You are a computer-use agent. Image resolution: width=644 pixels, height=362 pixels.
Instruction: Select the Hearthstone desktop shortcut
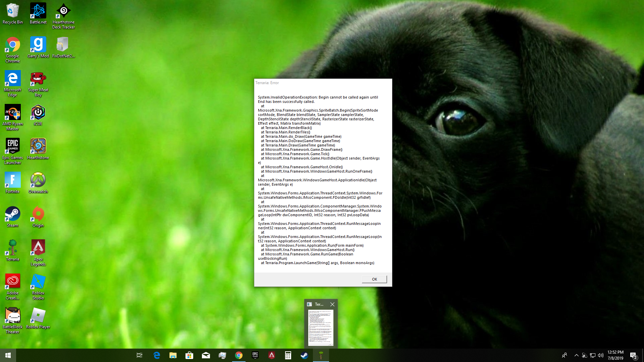pos(38,149)
